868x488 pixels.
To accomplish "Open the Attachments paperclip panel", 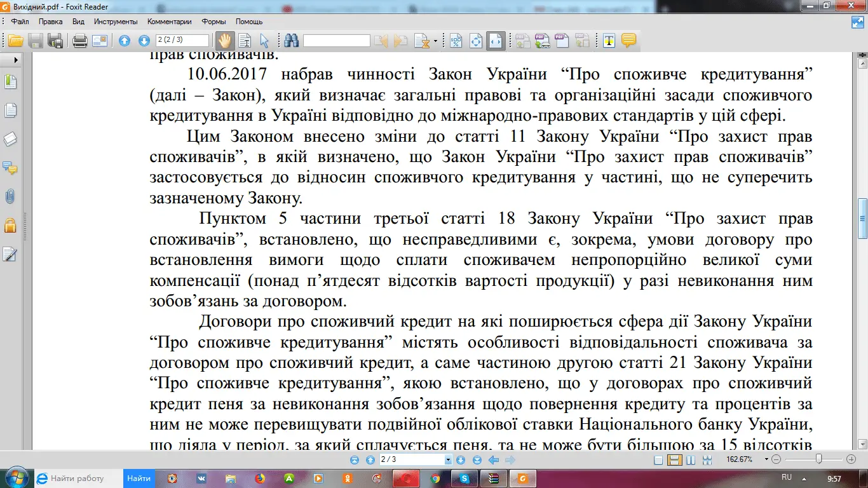I will (10, 196).
